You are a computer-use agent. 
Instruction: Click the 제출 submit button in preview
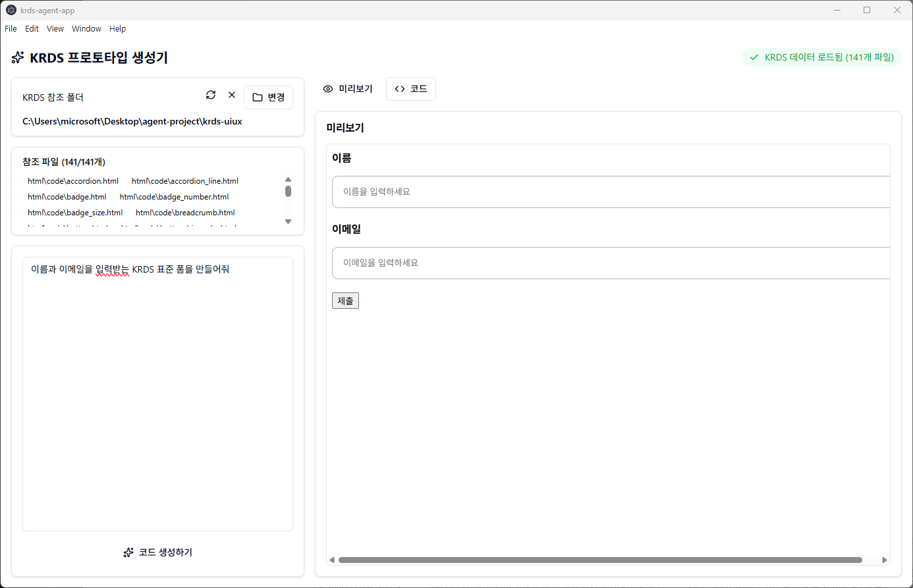click(x=345, y=301)
